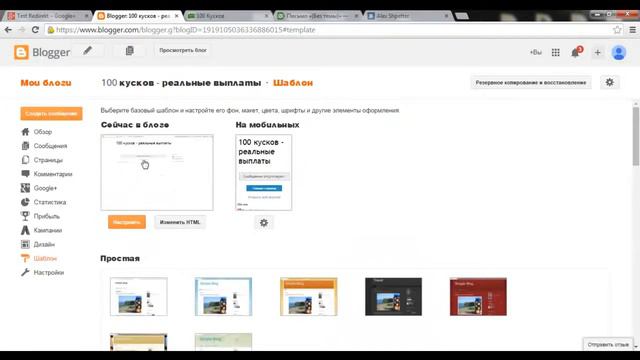The height and width of the screenshot is (360, 640).
Task: Open the user account avatar
Action: [x=619, y=52]
